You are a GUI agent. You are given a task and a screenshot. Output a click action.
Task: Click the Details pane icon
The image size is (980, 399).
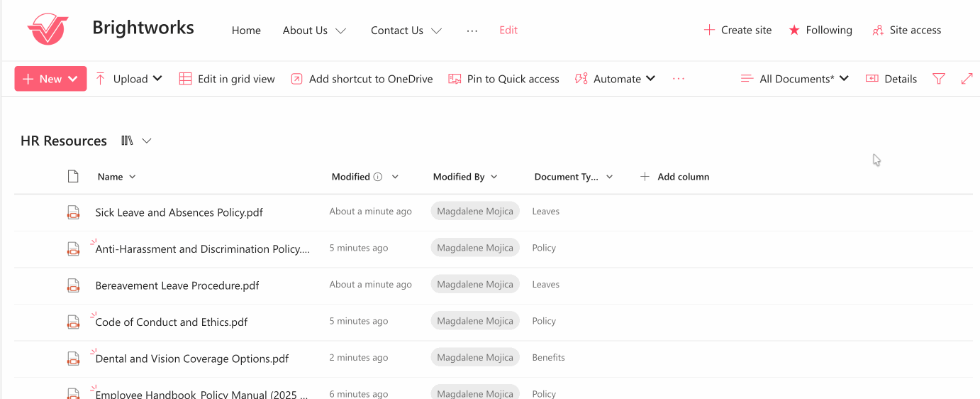pyautogui.click(x=872, y=79)
